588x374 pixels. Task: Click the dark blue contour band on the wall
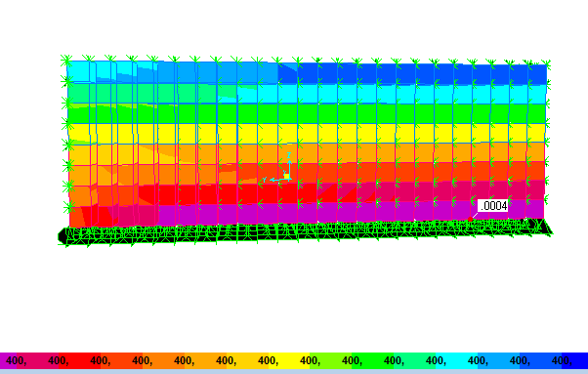click(x=412, y=74)
